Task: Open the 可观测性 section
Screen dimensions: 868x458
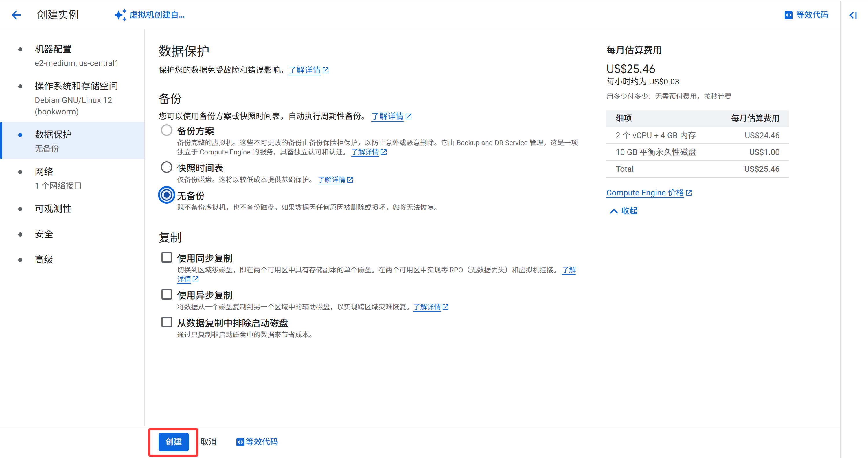Action: pos(72,209)
